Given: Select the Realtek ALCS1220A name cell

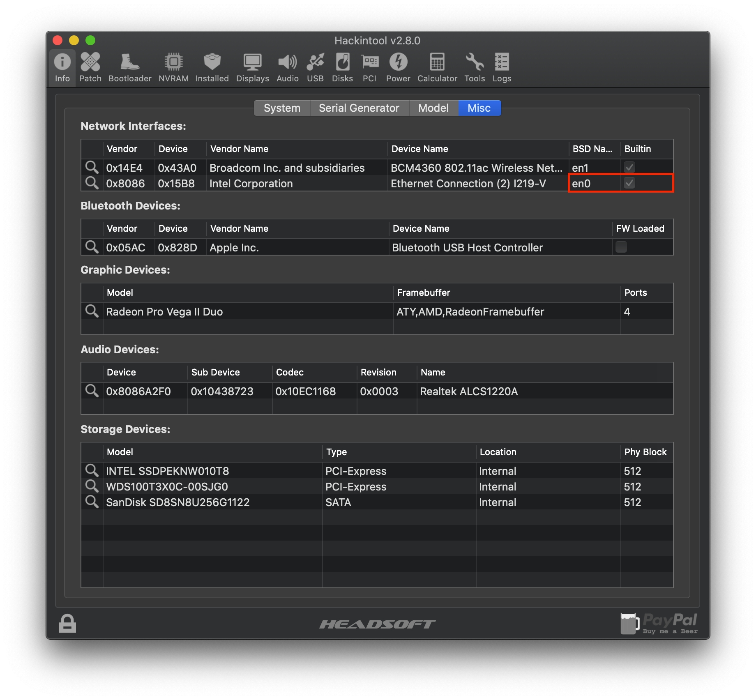Looking at the screenshot, I should [545, 391].
